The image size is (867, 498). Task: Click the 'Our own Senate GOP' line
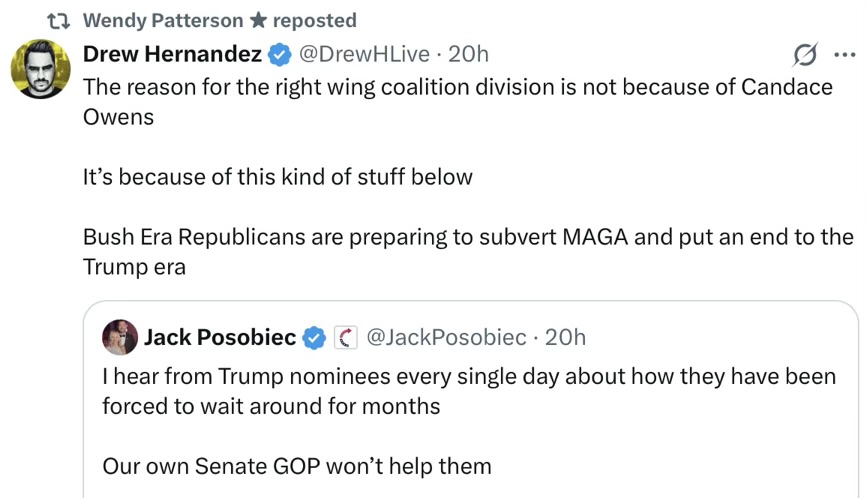[296, 465]
